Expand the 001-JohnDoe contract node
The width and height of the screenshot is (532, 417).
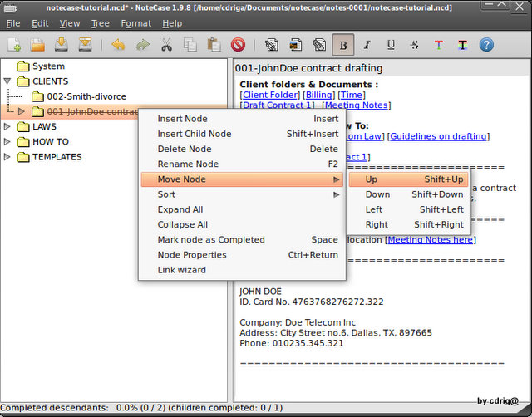click(22, 111)
